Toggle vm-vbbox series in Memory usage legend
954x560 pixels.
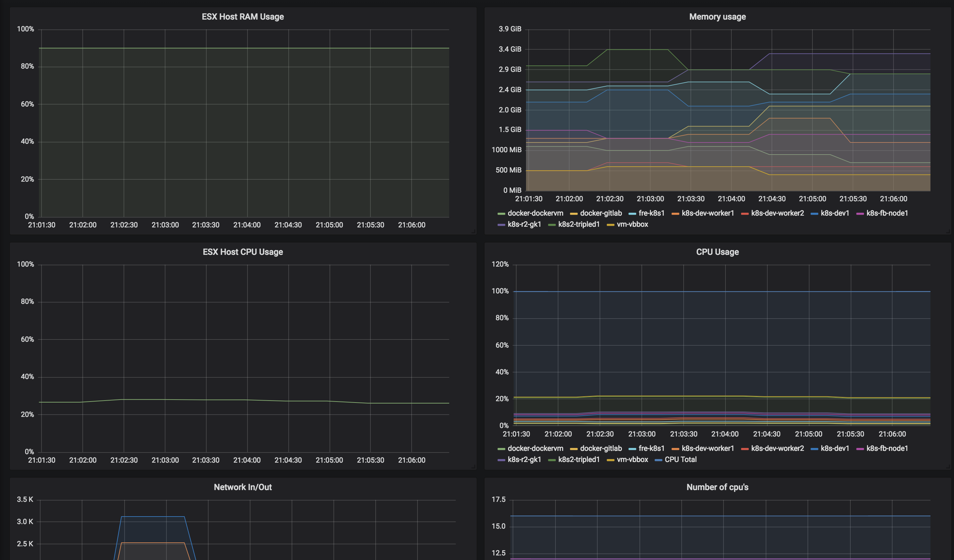click(632, 224)
